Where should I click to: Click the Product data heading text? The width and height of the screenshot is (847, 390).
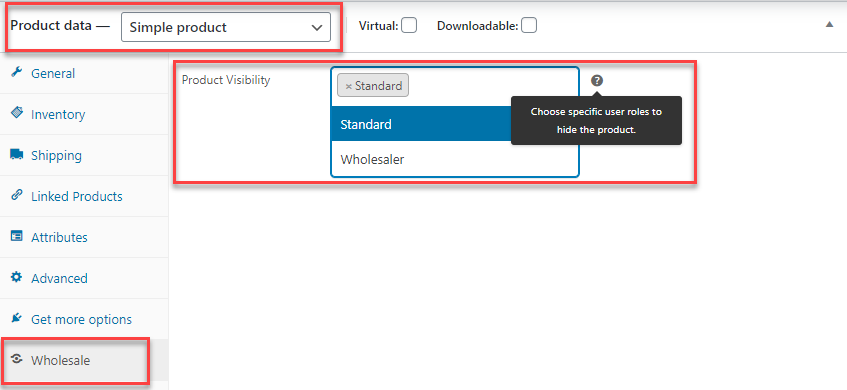point(60,25)
